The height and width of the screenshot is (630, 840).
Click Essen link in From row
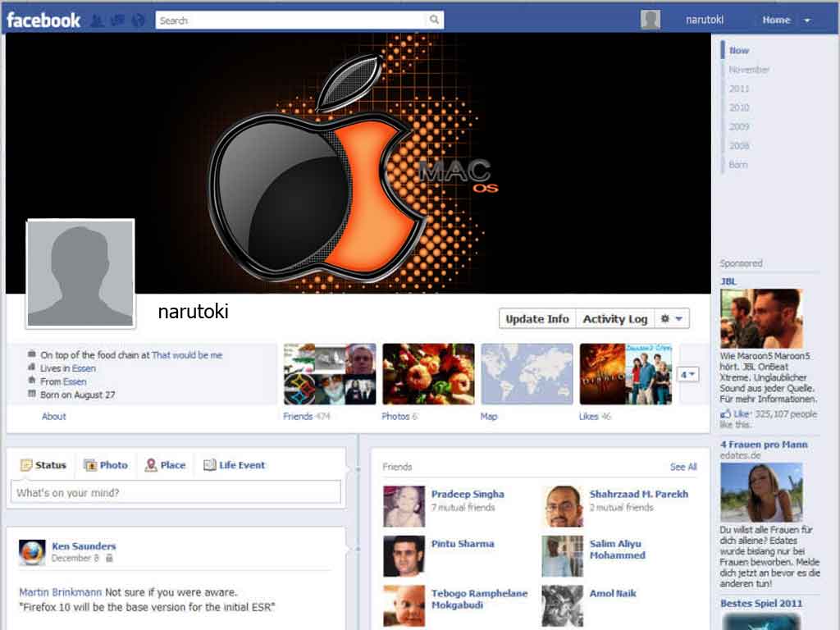coord(75,381)
